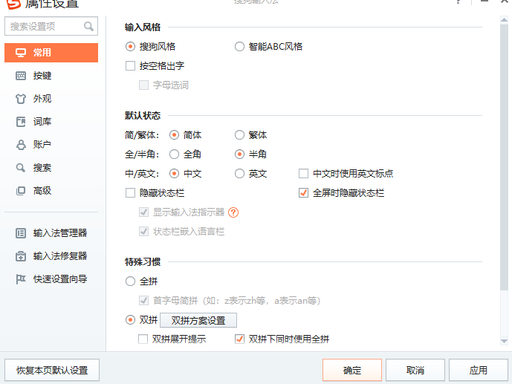Enable 中文时使用英文标点 checkbox

pos(303,174)
